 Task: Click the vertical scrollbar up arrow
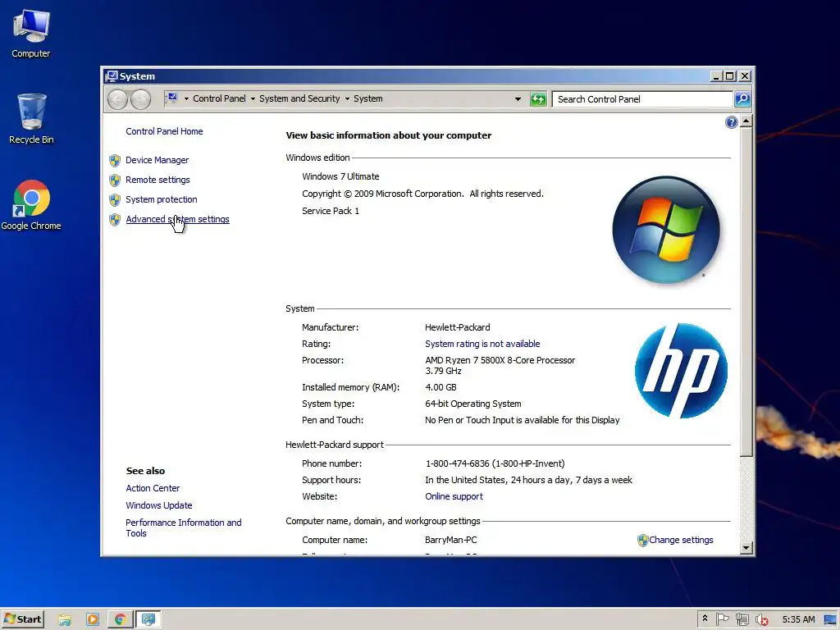pos(746,121)
